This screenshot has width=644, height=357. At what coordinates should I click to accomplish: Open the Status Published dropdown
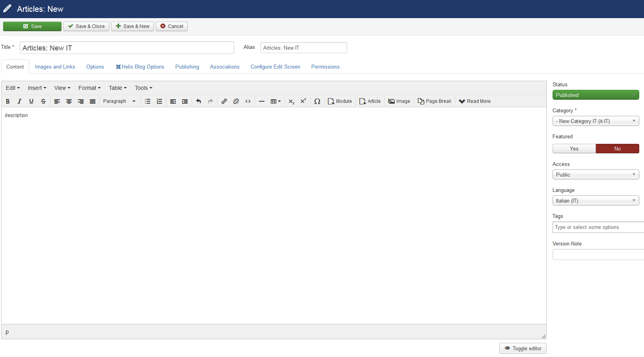tap(596, 95)
